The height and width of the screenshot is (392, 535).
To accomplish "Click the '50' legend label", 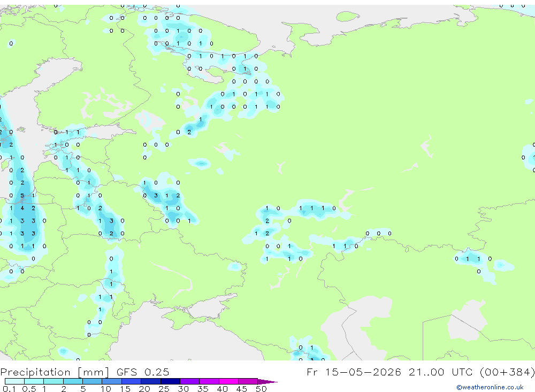I will coord(262,389).
